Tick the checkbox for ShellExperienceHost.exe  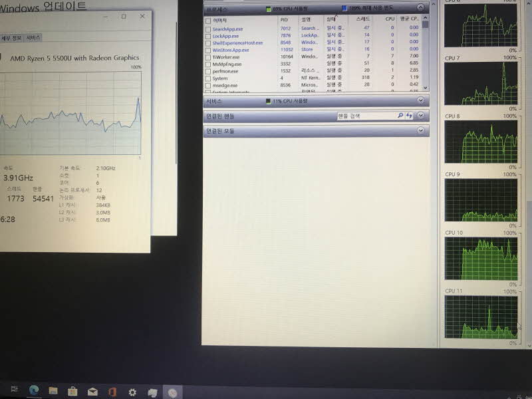[x=208, y=43]
